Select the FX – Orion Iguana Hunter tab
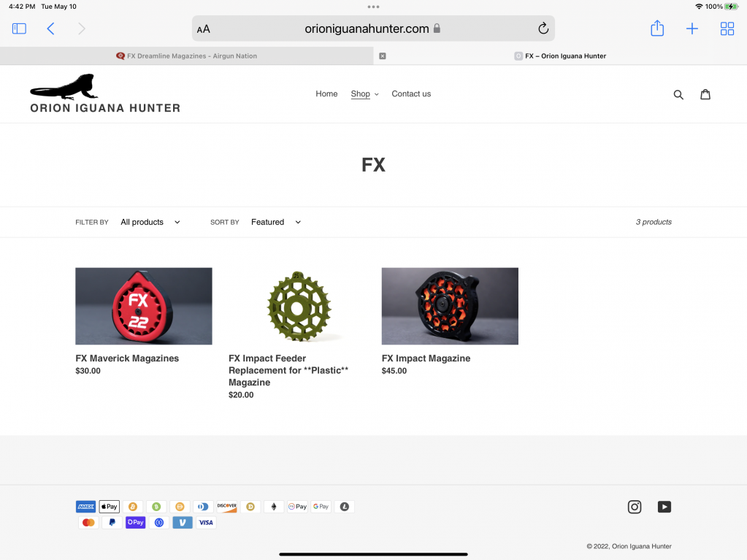The image size is (747, 560). [560, 55]
